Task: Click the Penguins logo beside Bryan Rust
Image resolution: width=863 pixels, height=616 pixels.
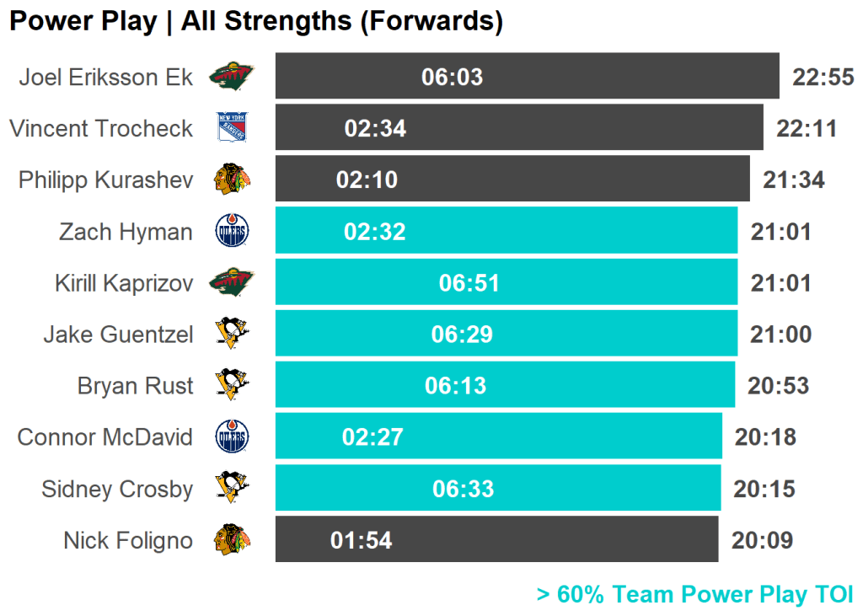Action: pos(232,386)
